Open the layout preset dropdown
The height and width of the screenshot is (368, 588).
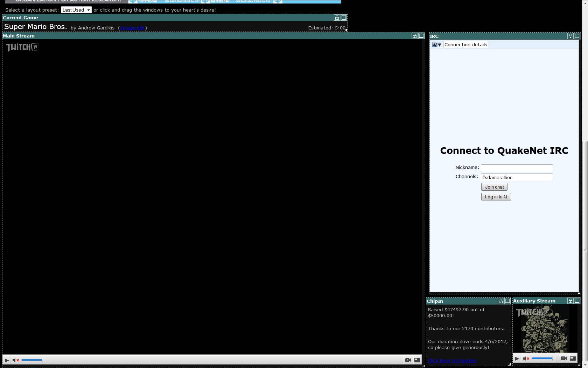76,10
